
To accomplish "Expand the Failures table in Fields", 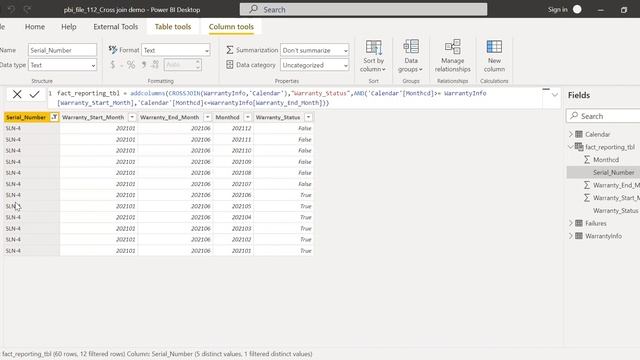I will (571, 223).
